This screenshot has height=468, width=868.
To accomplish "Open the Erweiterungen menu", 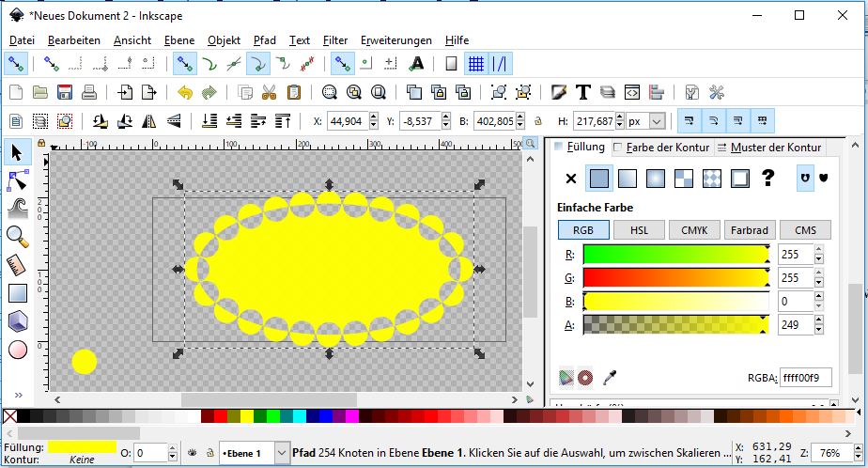I will point(396,40).
